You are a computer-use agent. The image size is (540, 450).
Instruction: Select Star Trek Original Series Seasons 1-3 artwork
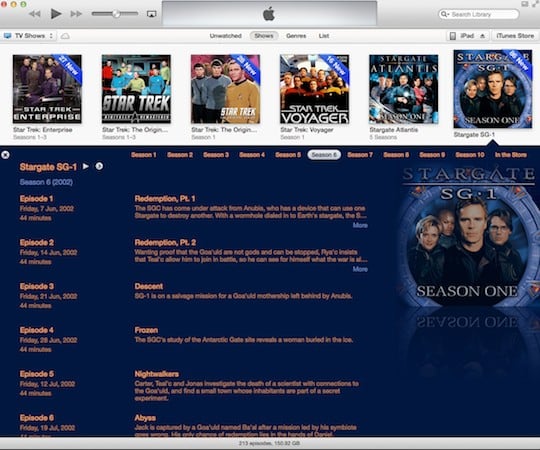tap(136, 89)
